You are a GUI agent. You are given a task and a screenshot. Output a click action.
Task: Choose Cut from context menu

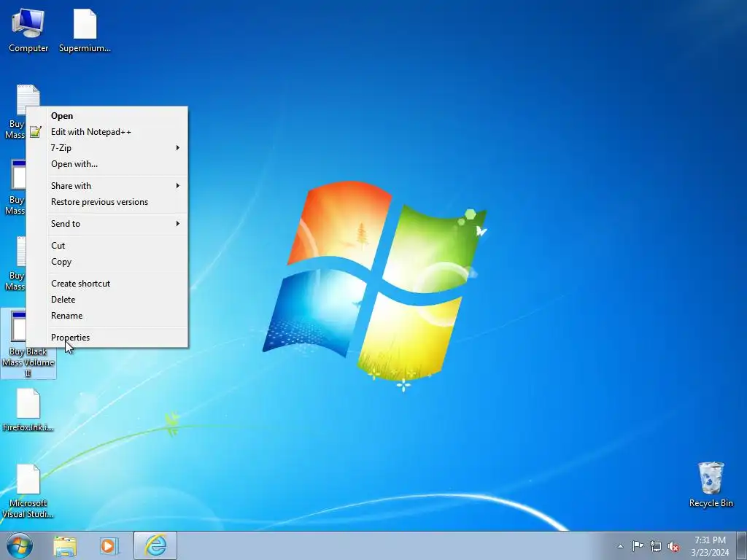coord(107,246)
